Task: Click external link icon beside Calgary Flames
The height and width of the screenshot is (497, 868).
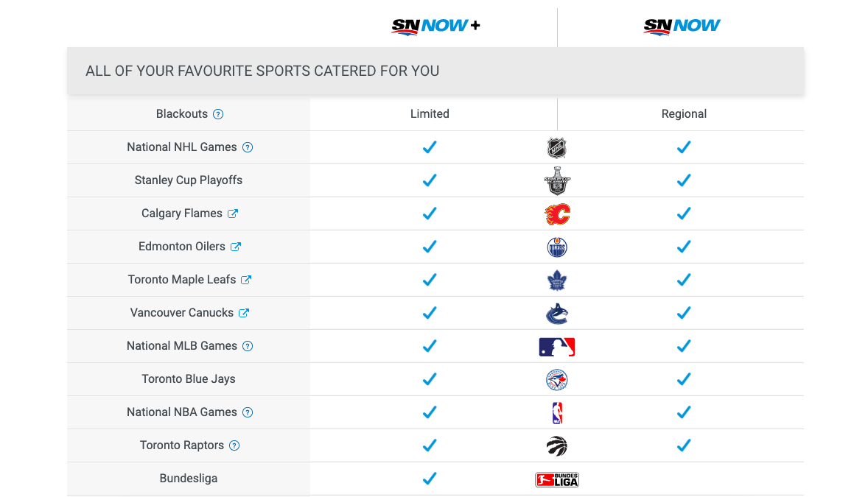Action: click(x=233, y=214)
